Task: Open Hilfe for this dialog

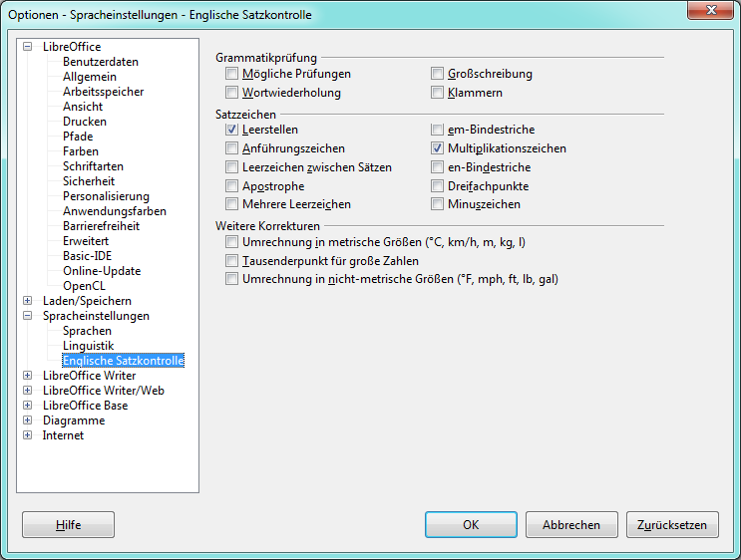Action: pyautogui.click(x=68, y=524)
